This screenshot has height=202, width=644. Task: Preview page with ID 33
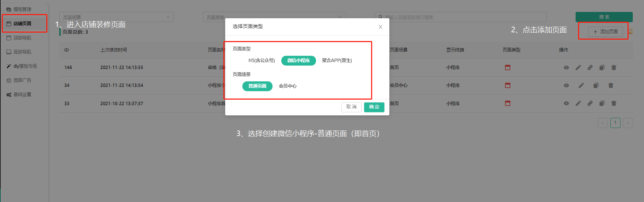[566, 103]
